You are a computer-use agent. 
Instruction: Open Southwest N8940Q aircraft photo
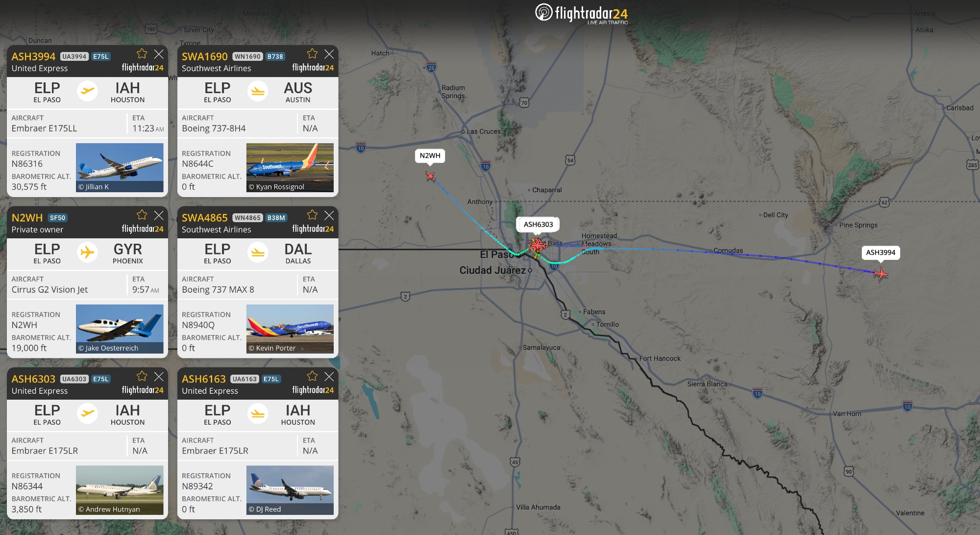point(290,329)
